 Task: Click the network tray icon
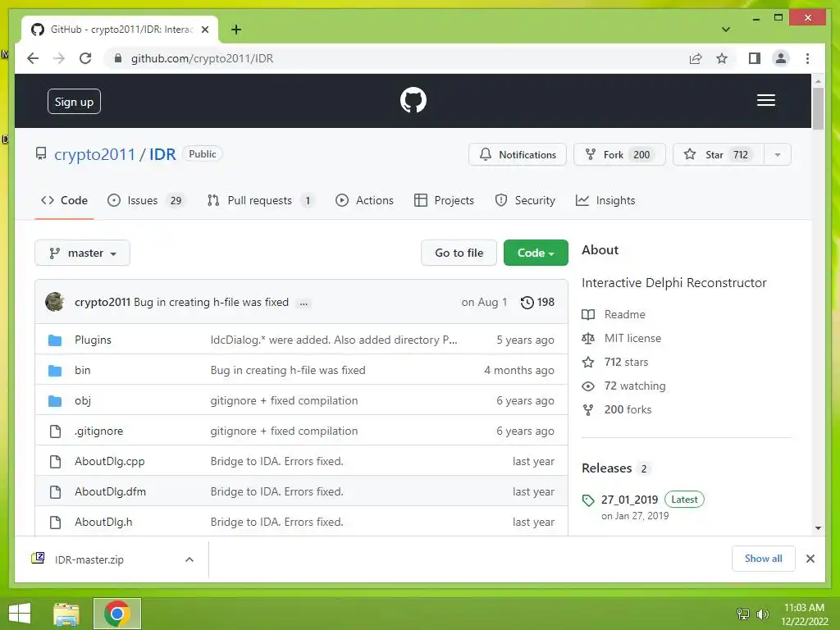click(x=743, y=614)
